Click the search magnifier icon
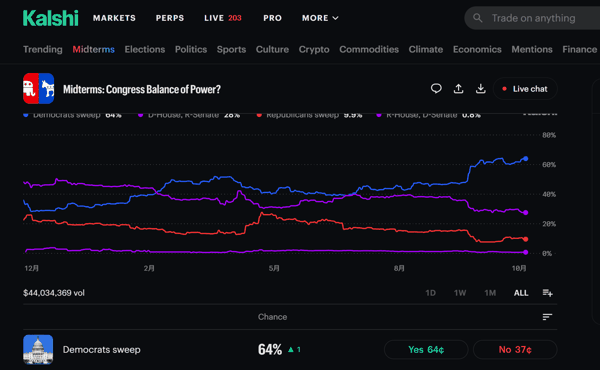The height and width of the screenshot is (370, 600). (478, 18)
